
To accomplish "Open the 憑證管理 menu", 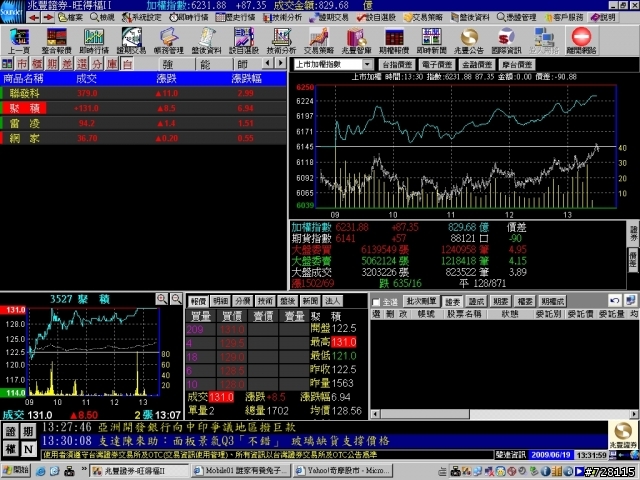I will coord(517,18).
